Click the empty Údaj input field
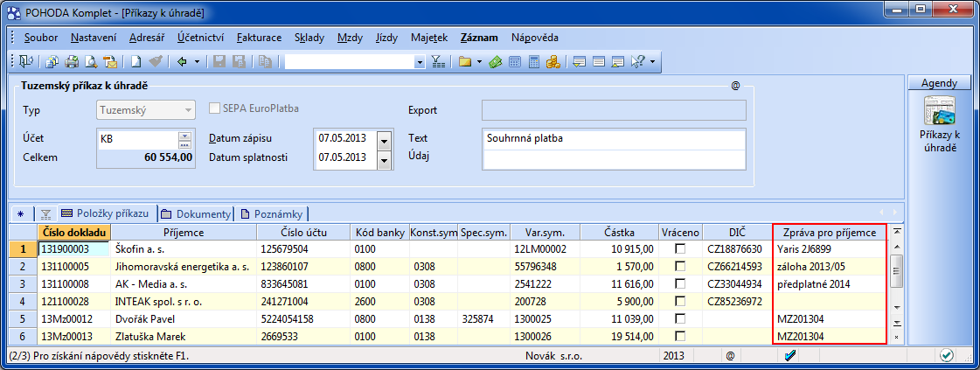Viewport: 980px width, 370px height. click(x=615, y=159)
